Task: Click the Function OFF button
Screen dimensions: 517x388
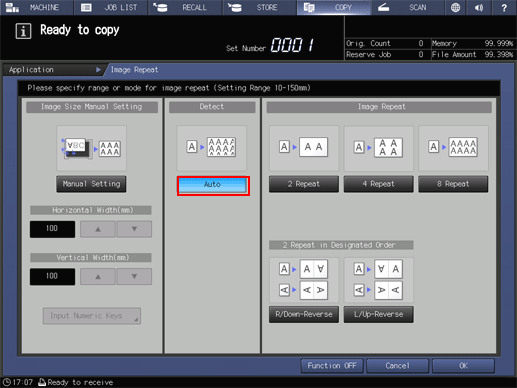Action: [x=332, y=366]
